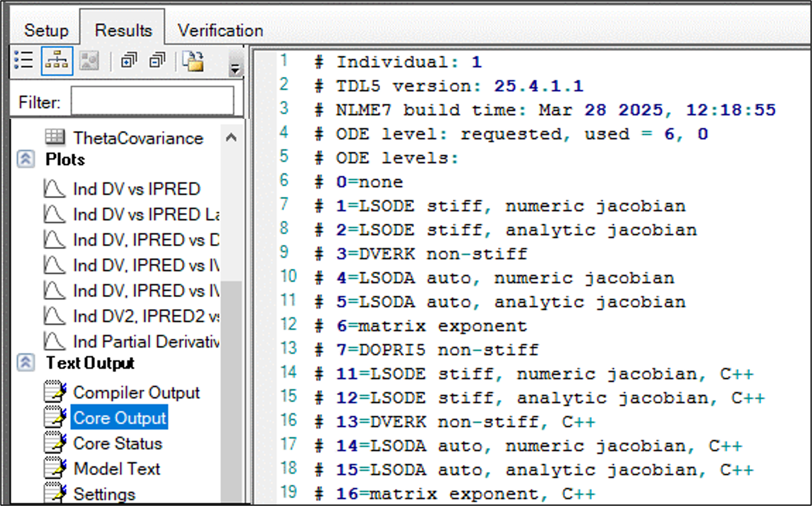Screen dimensions: 812x506
Task: Open the ThetaCovariance table item
Action: click(138, 138)
